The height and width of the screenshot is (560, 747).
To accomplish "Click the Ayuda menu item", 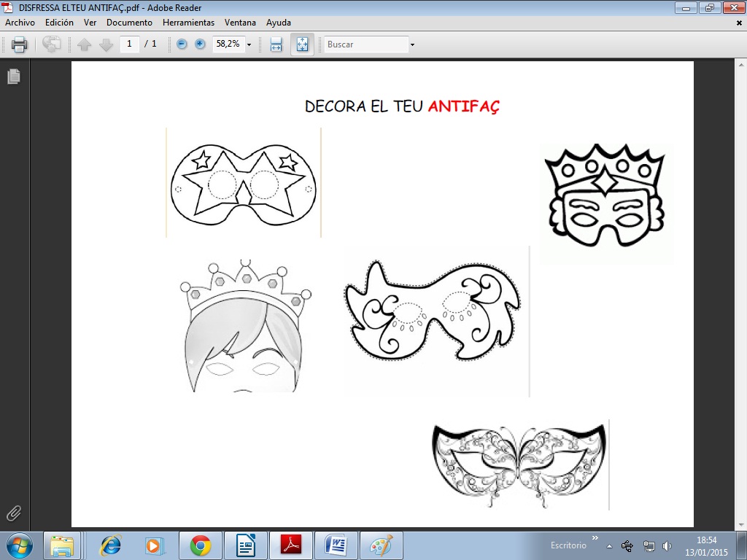I will (278, 23).
